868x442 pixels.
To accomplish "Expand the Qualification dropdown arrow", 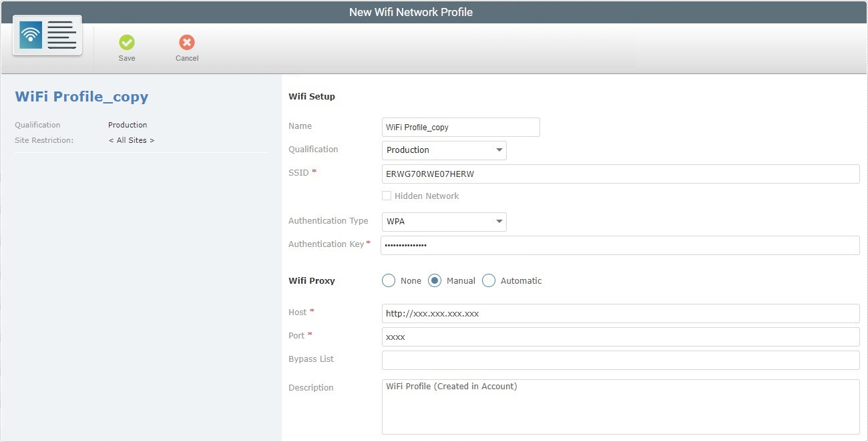I will coord(499,150).
